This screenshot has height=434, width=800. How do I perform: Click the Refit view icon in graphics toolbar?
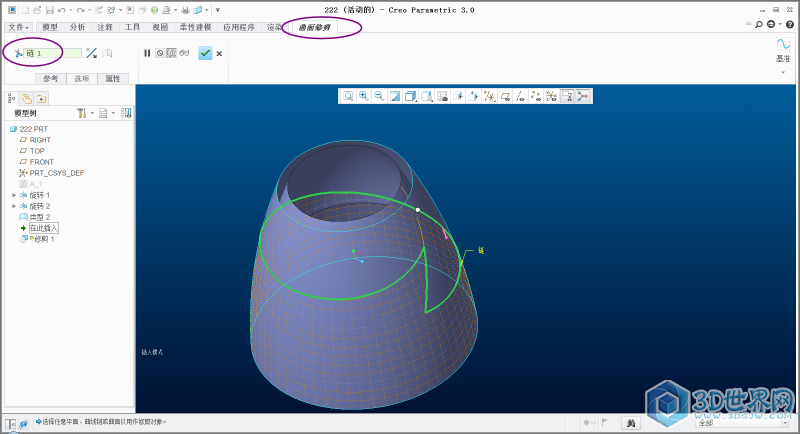(348, 96)
